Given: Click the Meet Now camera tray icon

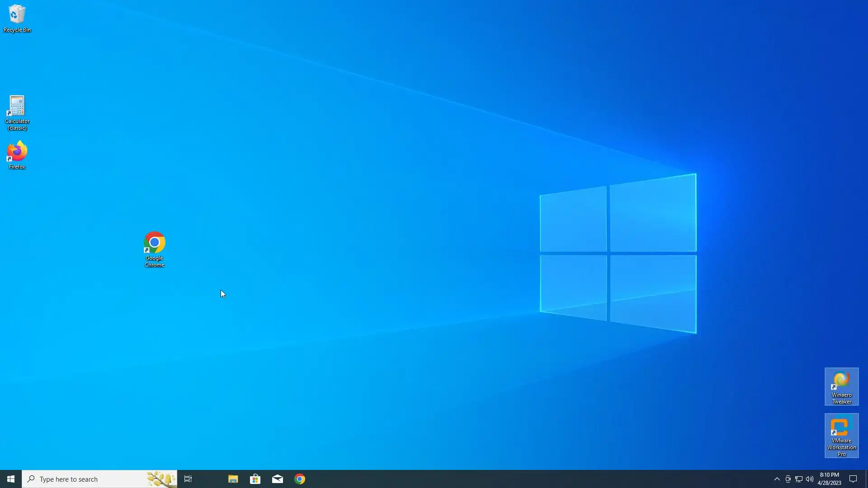Looking at the screenshot, I should point(788,479).
